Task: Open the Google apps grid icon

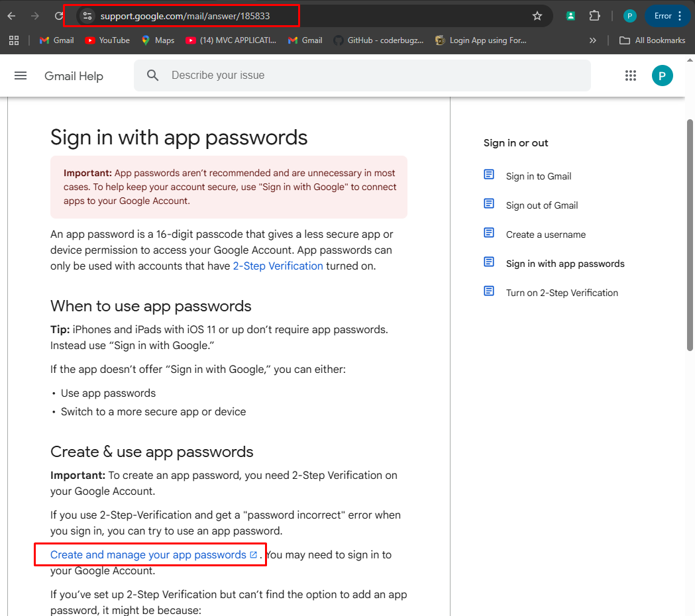Action: pos(630,76)
